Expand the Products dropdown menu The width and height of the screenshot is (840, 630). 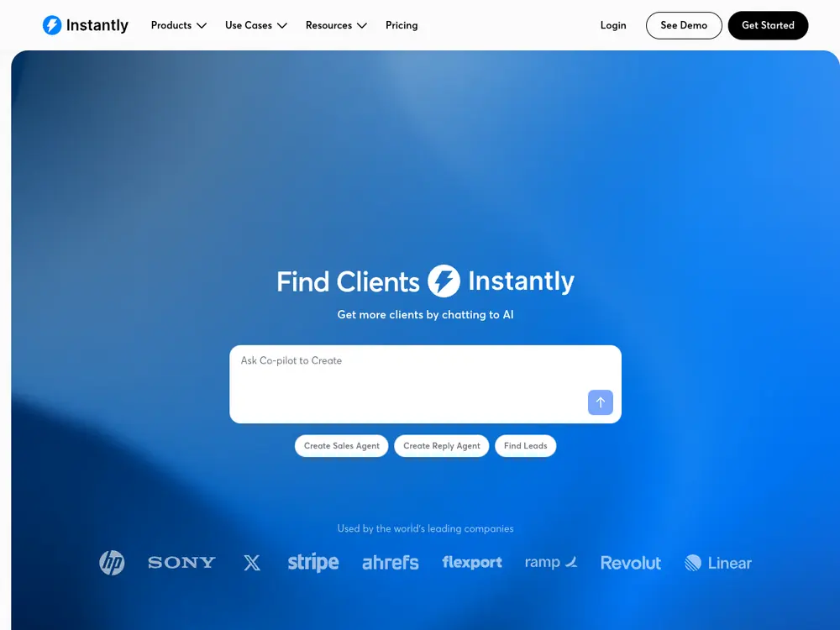(178, 25)
